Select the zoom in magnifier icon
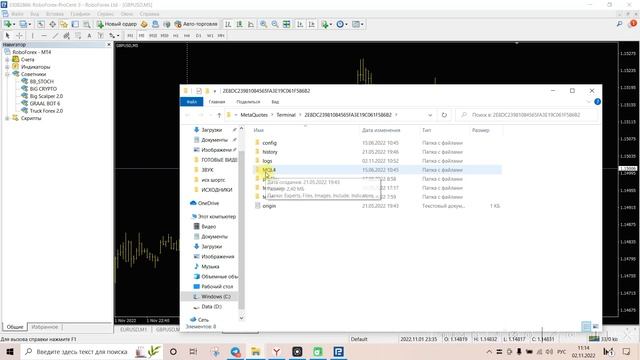Viewport: 640px width, 360px height. coord(264,24)
